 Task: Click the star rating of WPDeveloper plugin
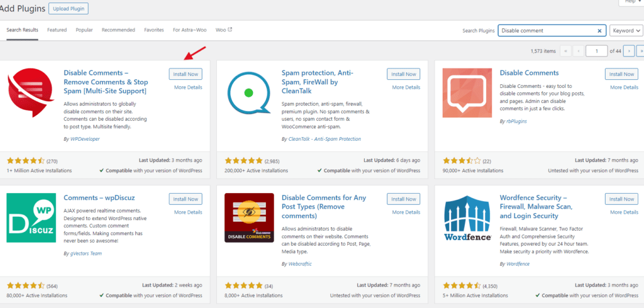click(x=25, y=160)
